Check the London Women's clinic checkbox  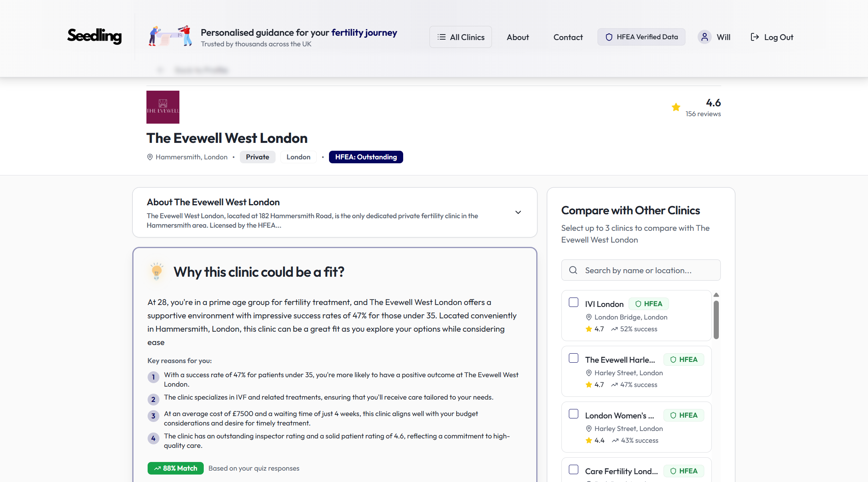[573, 414]
